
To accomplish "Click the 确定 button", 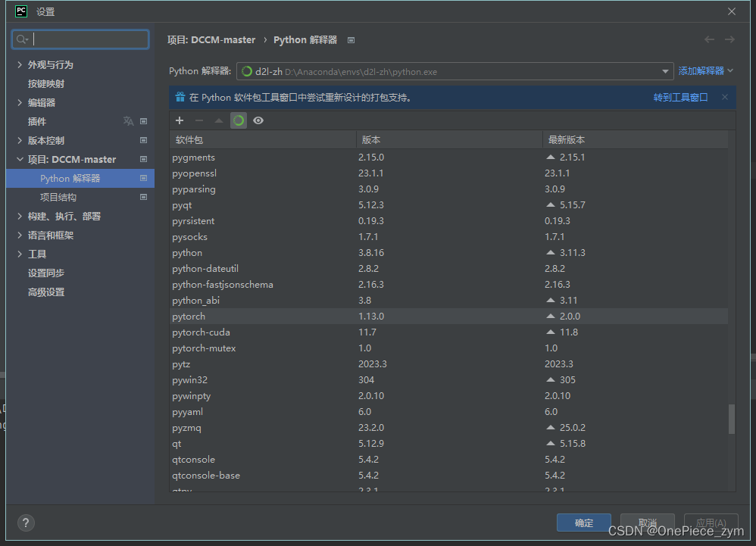I will coord(584,523).
